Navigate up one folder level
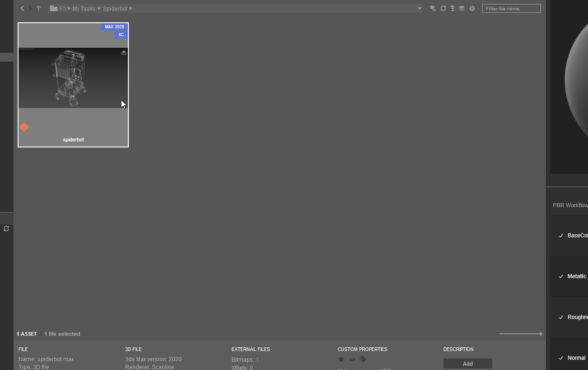 [39, 8]
